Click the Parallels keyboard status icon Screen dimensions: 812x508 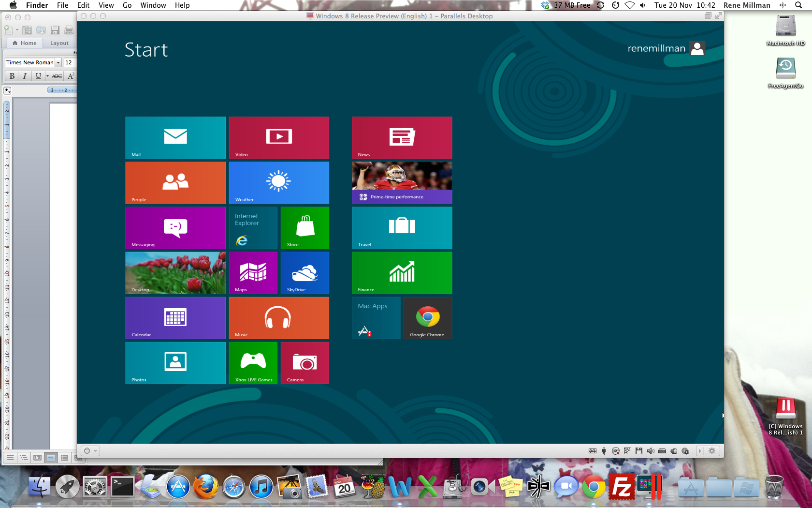click(x=592, y=451)
